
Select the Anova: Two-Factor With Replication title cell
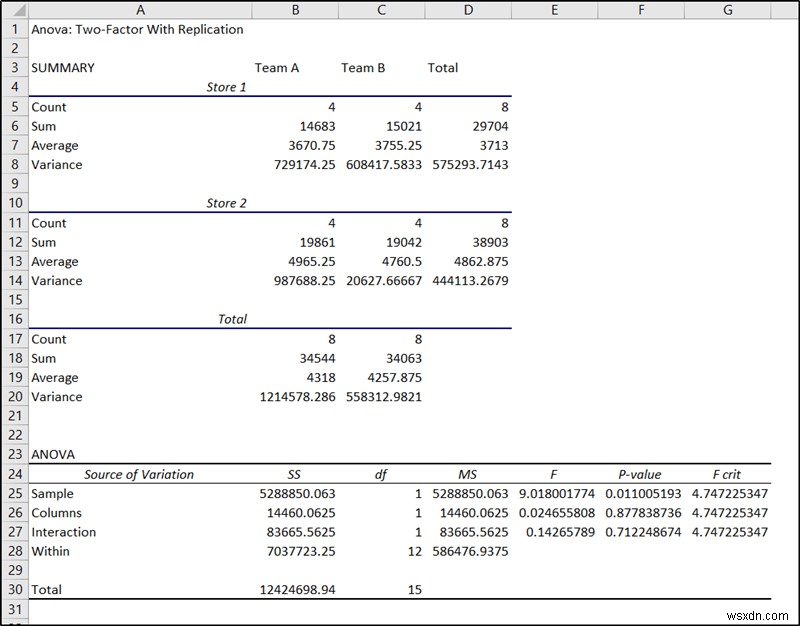tap(140, 30)
